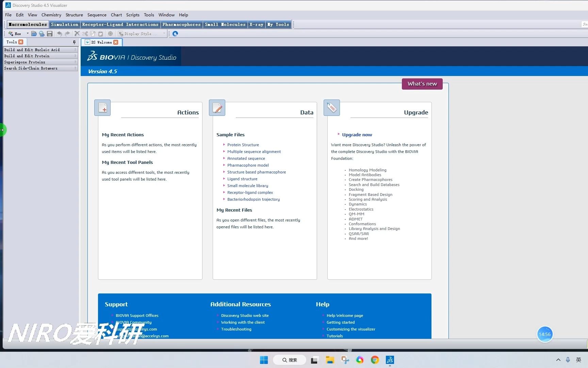Viewport: 588px width, 368px height.
Task: Click the Refresh icon in toolbar
Action: pos(175,34)
